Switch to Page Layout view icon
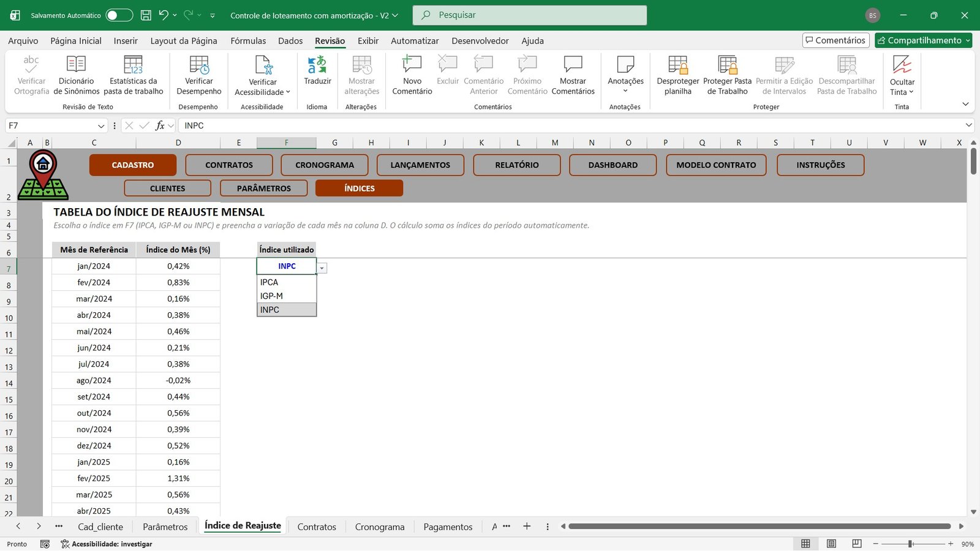This screenshot has width=980, height=551. coord(831,544)
